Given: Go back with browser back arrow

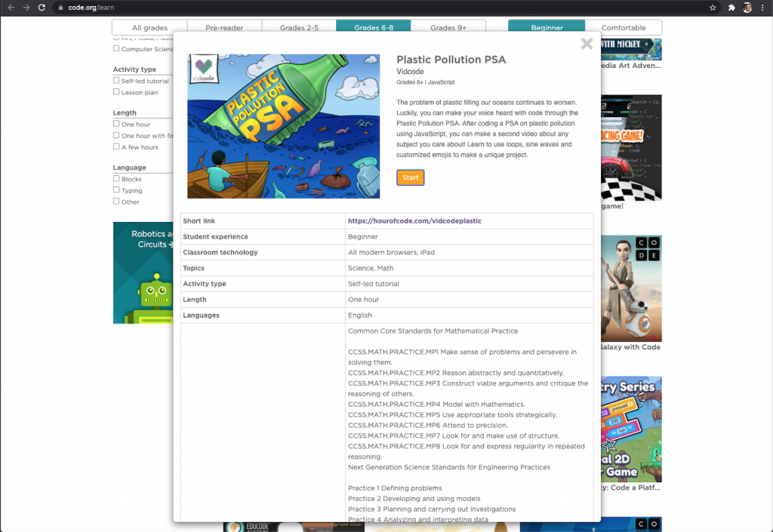Looking at the screenshot, I should (x=11, y=8).
